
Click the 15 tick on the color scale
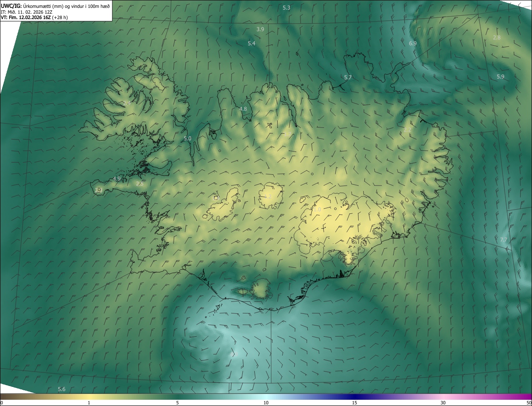(x=355, y=403)
